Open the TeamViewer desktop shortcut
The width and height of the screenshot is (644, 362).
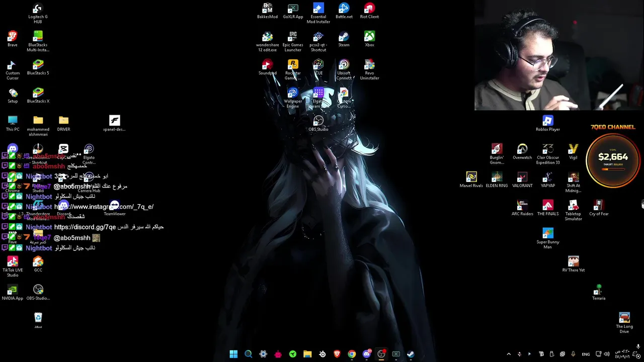(114, 208)
